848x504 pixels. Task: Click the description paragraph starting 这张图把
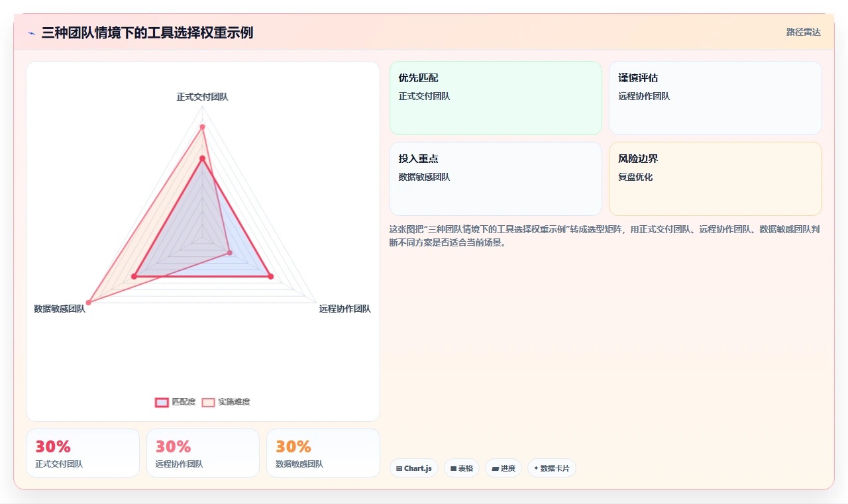[x=606, y=236]
